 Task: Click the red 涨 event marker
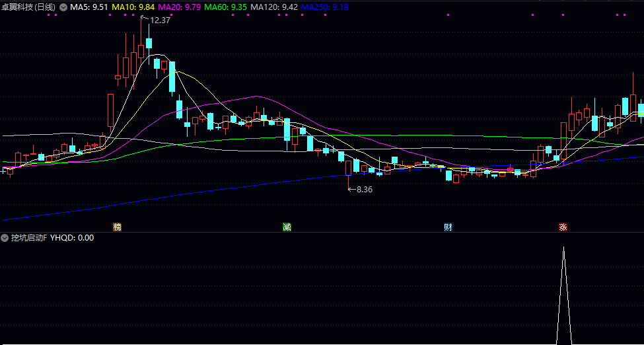(563, 227)
